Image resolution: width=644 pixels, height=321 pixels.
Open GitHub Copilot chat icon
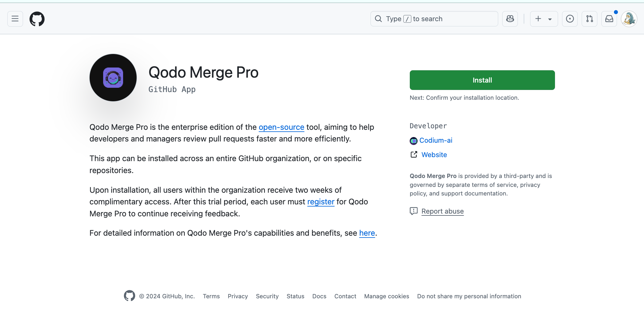tap(510, 19)
